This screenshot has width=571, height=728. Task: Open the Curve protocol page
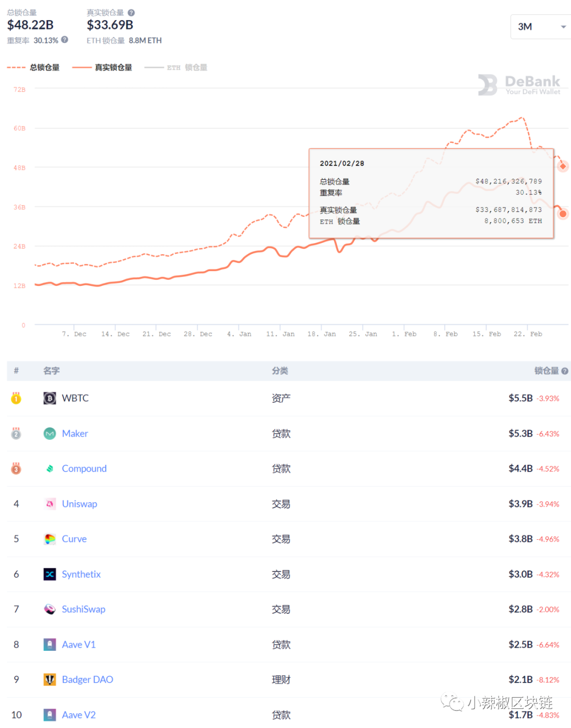(x=74, y=539)
